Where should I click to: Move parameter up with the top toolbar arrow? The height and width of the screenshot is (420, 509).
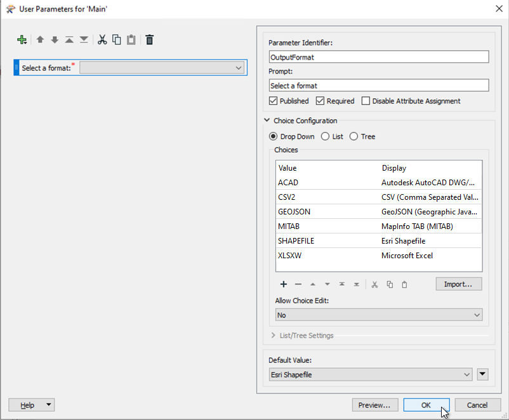click(40, 40)
